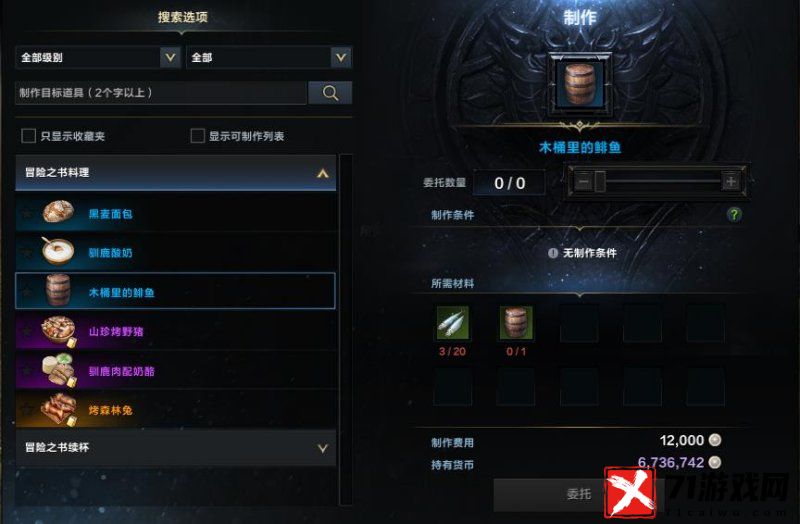Click the 委托 button

pos(579,494)
